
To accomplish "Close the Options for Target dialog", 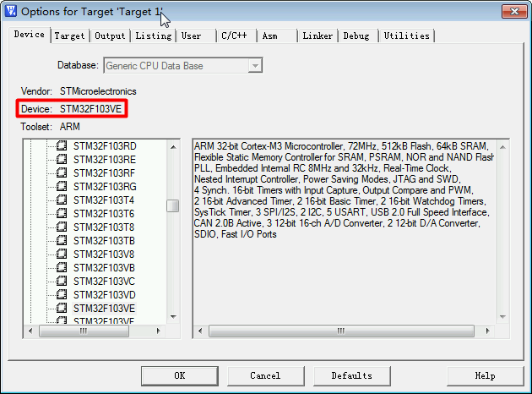I will click(514, 12).
